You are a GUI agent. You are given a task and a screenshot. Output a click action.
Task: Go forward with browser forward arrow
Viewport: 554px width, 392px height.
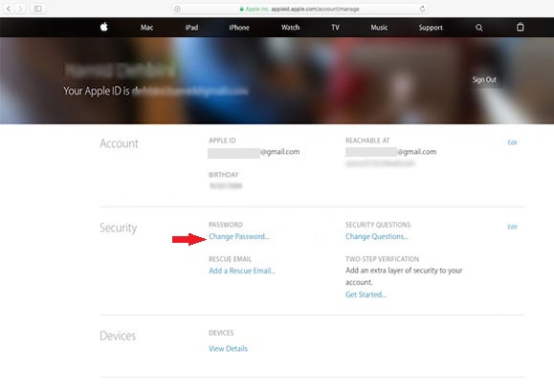(x=20, y=9)
